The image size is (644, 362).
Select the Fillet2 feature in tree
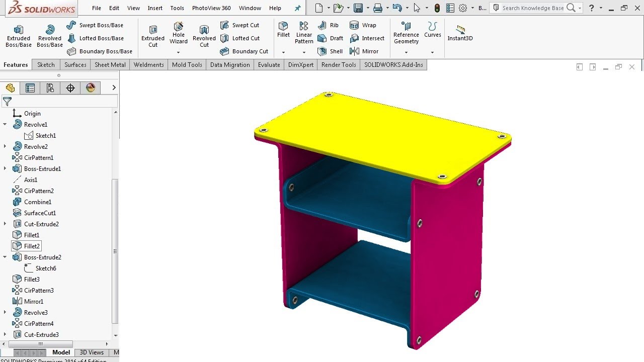[x=26, y=246]
